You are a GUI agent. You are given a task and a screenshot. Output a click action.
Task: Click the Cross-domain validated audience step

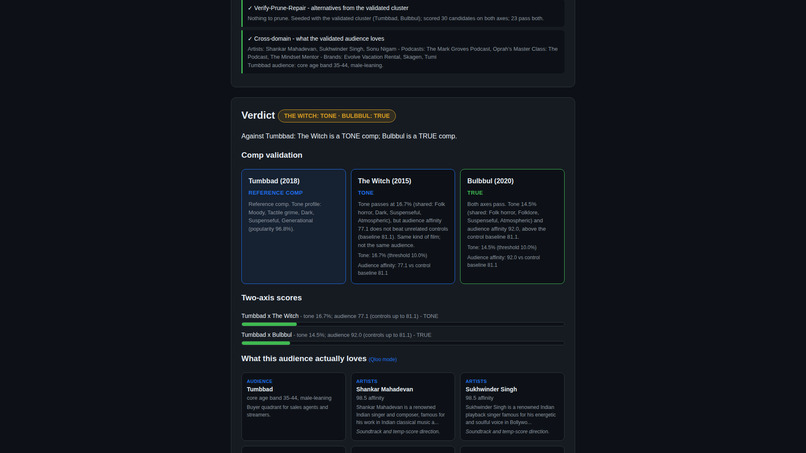tap(403, 51)
